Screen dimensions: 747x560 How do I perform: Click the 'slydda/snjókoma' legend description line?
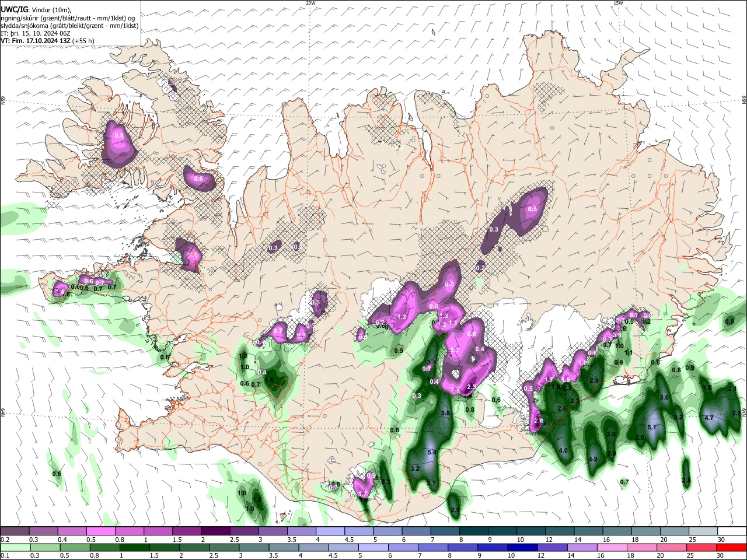(x=69, y=26)
